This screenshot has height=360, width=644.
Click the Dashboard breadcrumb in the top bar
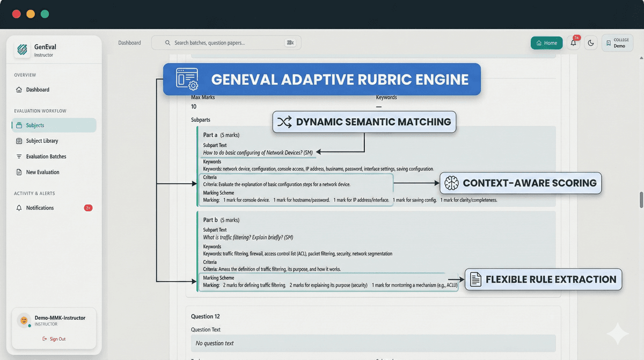click(x=129, y=43)
